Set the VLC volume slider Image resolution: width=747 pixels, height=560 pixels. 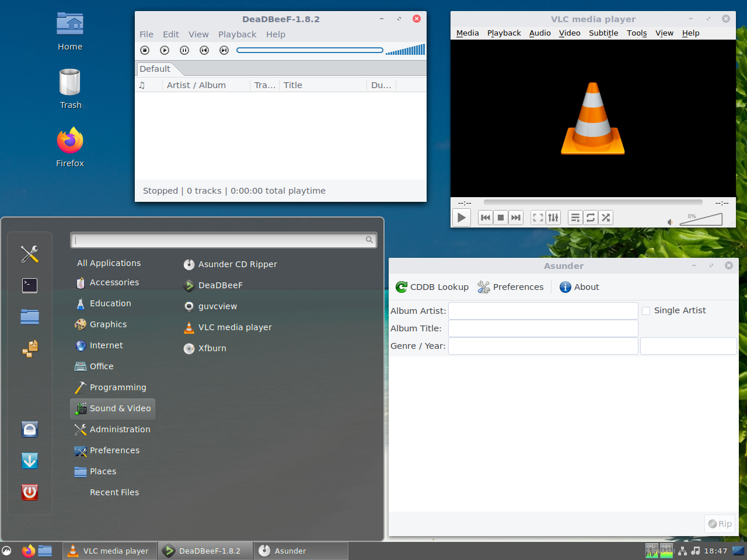pos(701,219)
